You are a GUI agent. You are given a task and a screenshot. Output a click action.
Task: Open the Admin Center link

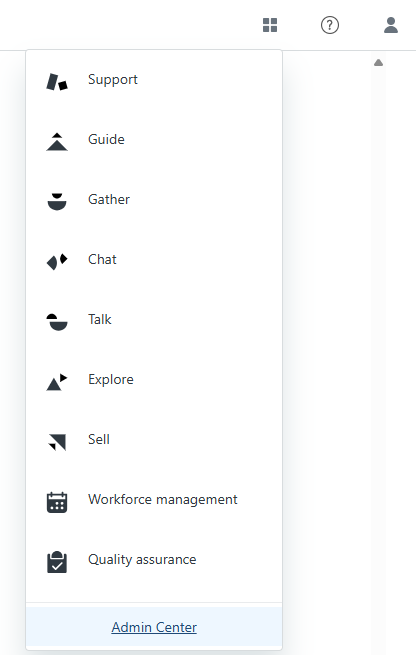coord(154,627)
